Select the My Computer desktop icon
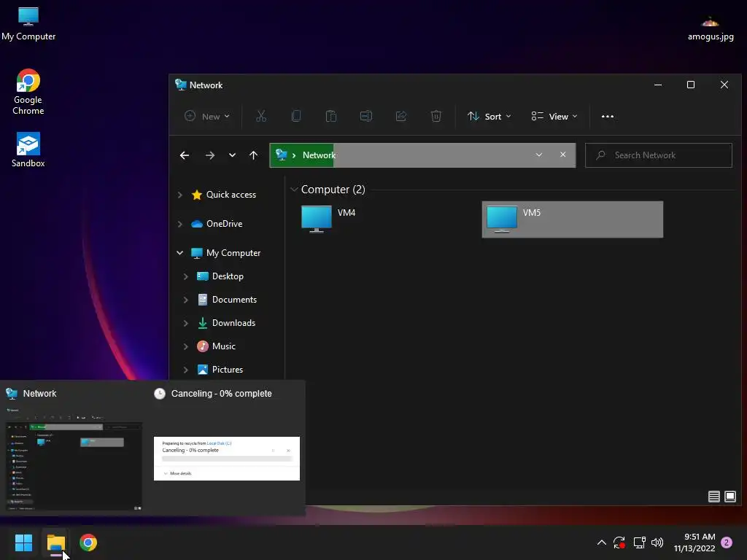Viewport: 747px width, 560px height. click(28, 24)
